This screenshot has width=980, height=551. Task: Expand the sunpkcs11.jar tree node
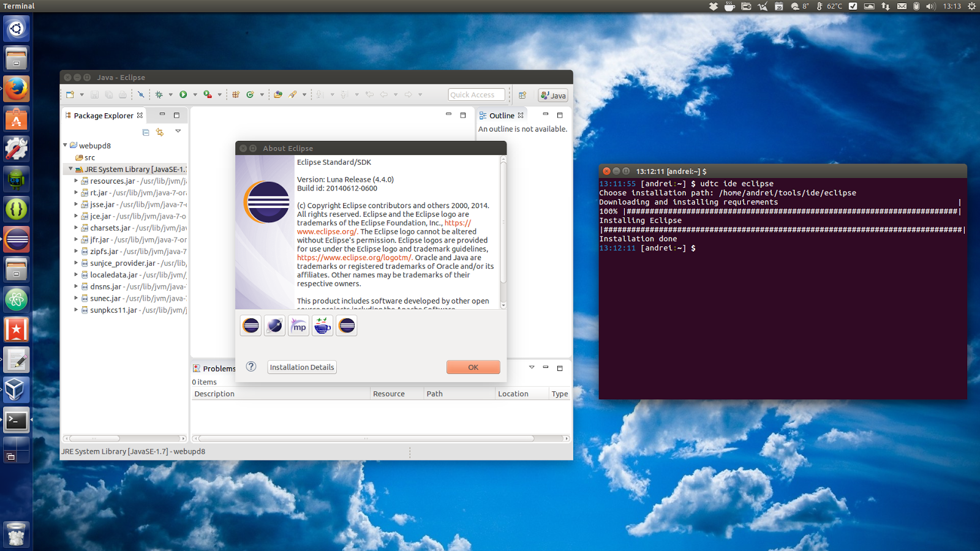tap(76, 310)
